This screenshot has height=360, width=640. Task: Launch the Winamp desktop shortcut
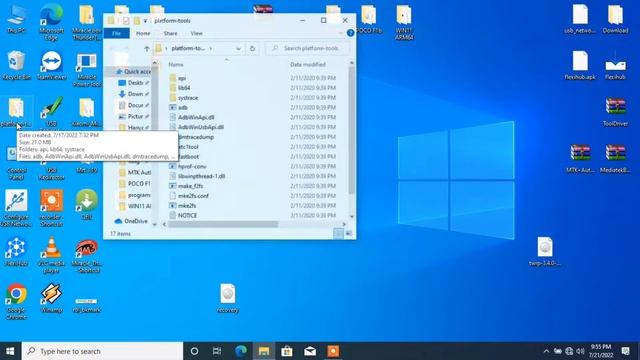point(51,298)
